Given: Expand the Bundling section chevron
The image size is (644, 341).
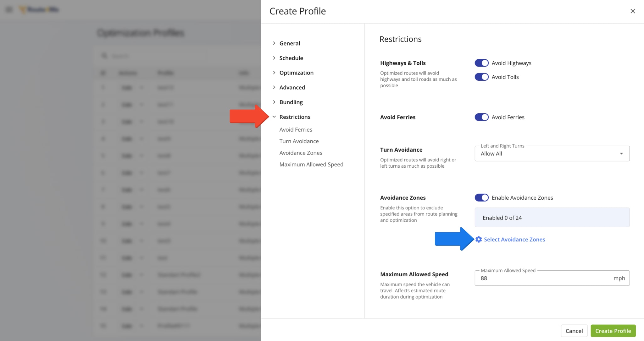Looking at the screenshot, I should click(274, 102).
